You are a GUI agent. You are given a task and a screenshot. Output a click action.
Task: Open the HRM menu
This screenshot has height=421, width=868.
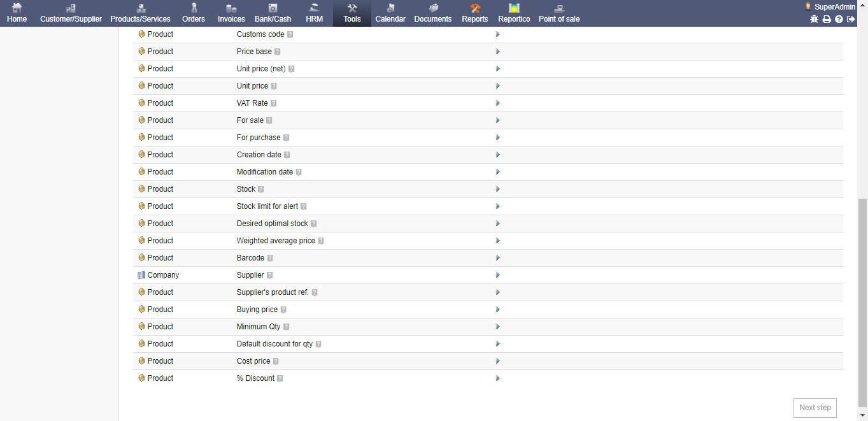coord(314,13)
